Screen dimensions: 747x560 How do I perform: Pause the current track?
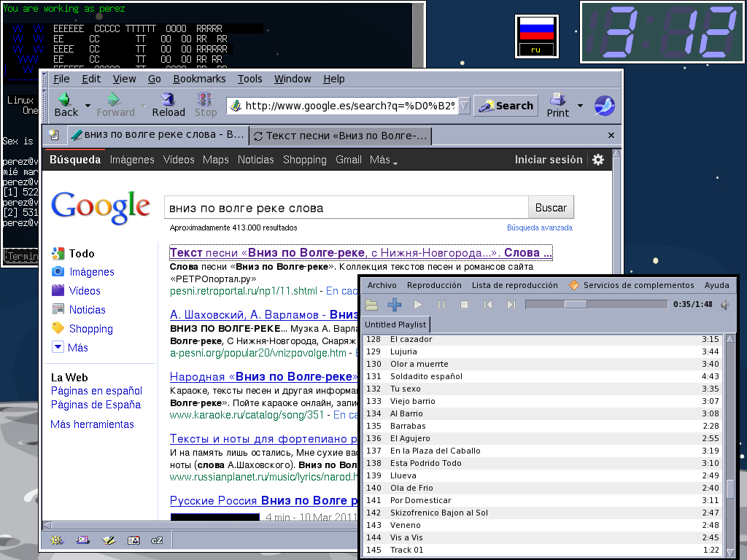441,305
